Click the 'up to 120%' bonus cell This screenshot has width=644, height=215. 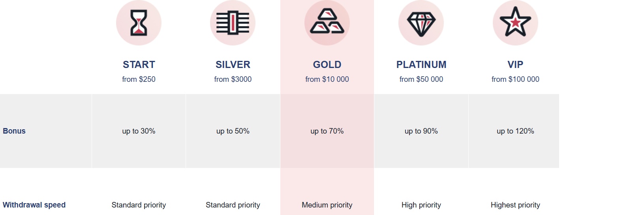pos(515,131)
